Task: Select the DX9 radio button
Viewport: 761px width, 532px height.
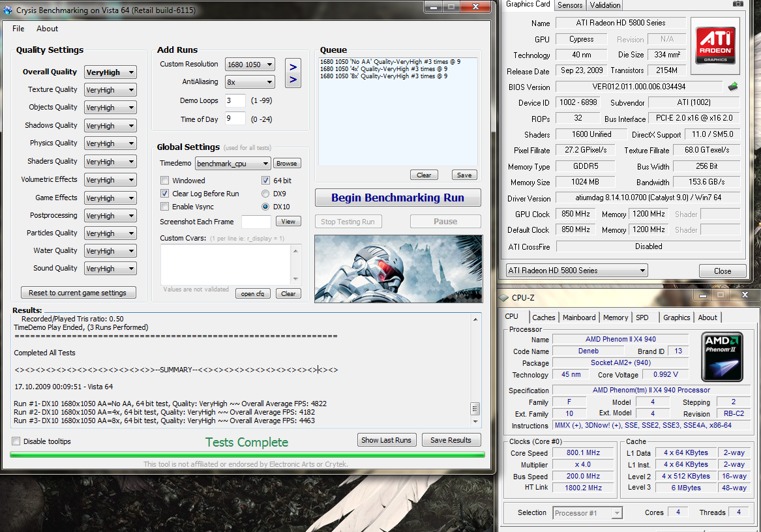Action: (265, 194)
